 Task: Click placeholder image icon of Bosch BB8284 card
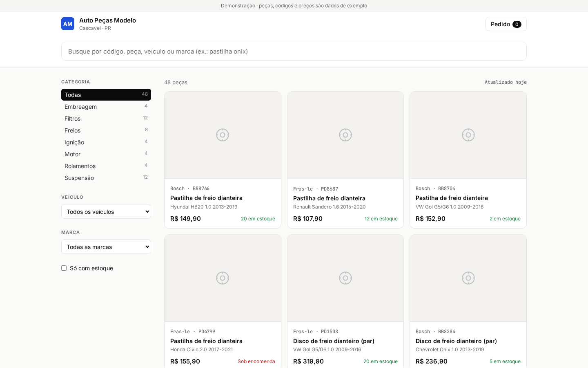point(468,278)
